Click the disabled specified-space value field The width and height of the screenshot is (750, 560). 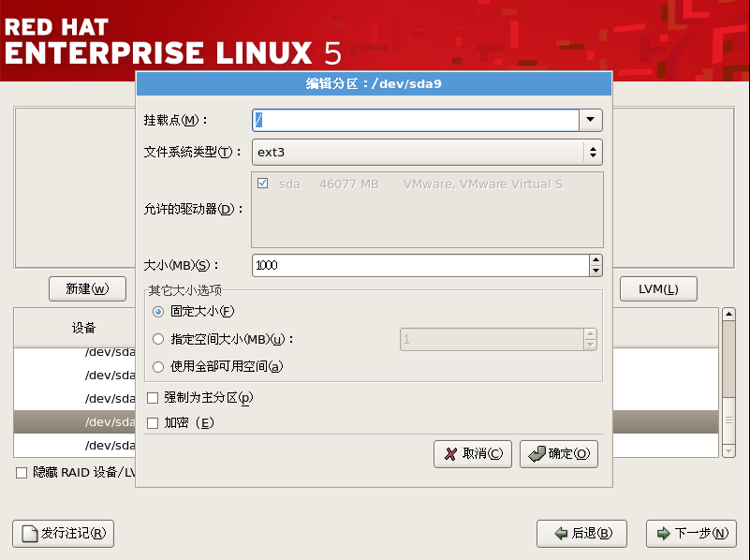[492, 340]
